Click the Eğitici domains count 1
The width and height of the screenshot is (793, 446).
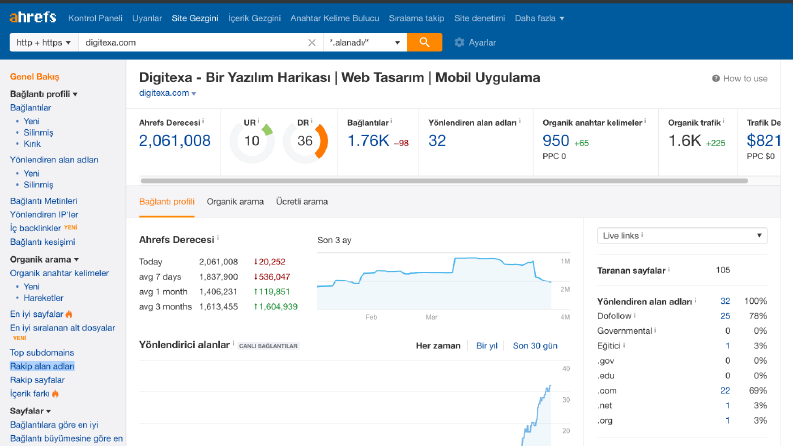(x=727, y=346)
